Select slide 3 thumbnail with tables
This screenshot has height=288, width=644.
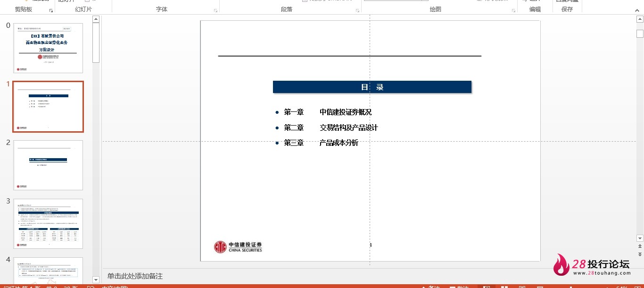[x=48, y=224]
